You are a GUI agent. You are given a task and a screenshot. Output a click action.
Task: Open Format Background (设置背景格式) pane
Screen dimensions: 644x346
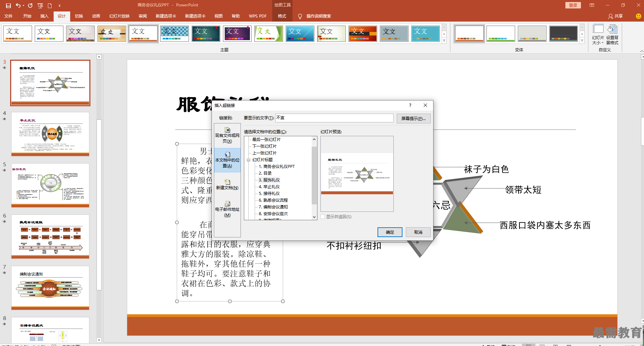pos(612,34)
